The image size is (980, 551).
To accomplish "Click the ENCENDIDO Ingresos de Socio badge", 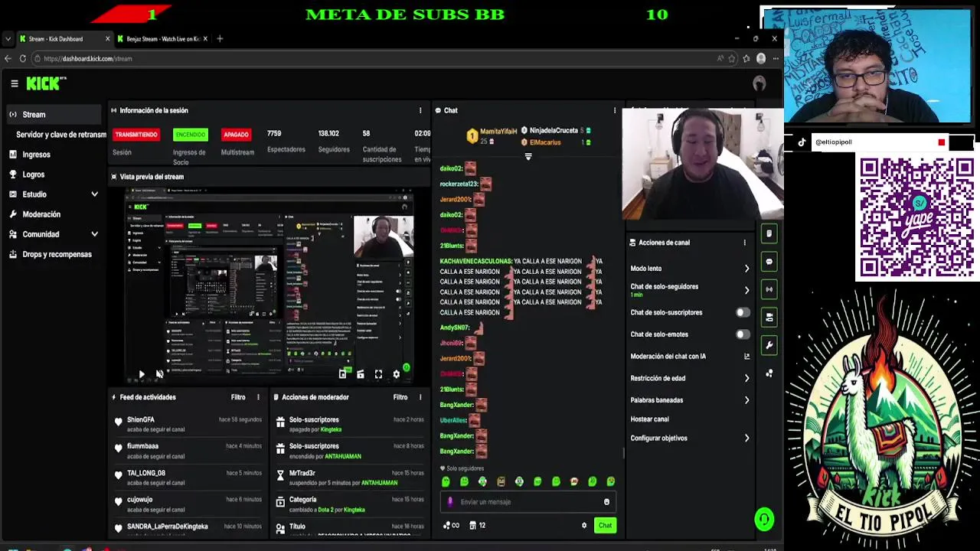I will (x=191, y=135).
